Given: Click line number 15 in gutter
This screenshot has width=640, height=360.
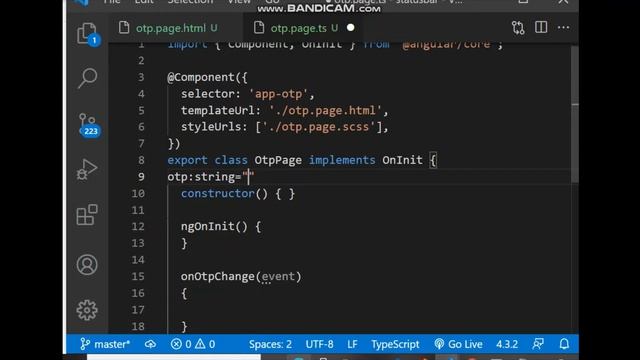Looking at the screenshot, I should pos(138,276).
